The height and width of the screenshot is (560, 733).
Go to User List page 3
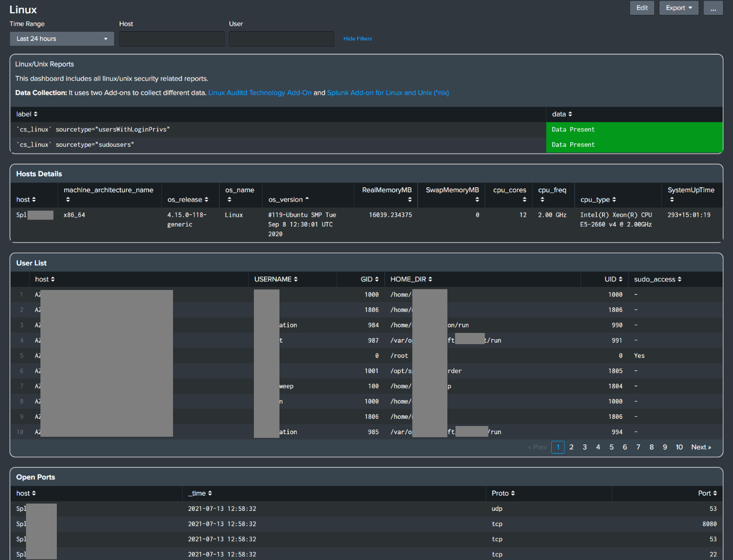coord(585,447)
